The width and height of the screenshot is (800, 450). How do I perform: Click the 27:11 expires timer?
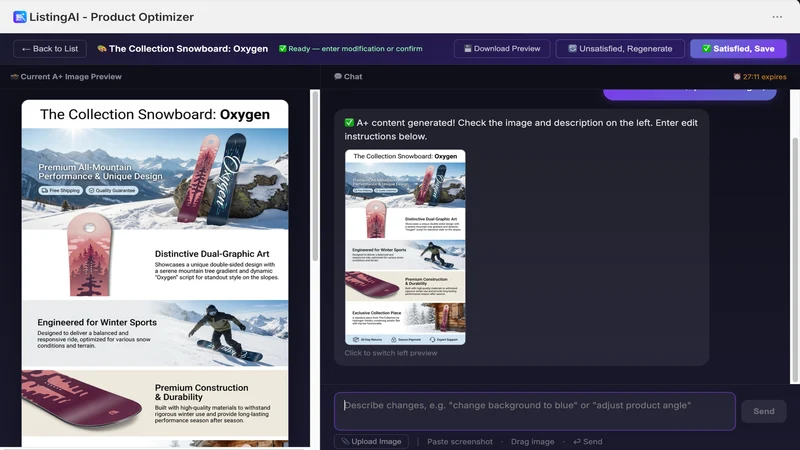point(764,77)
